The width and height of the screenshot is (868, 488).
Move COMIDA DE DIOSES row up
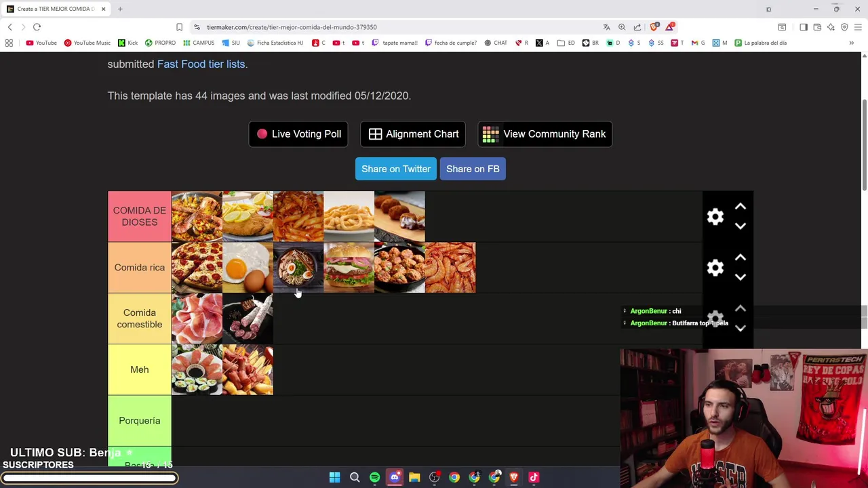tap(741, 207)
